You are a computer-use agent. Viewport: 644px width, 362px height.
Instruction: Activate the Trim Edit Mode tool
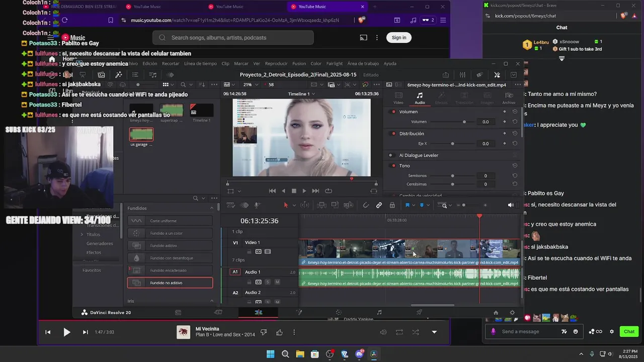304,205
